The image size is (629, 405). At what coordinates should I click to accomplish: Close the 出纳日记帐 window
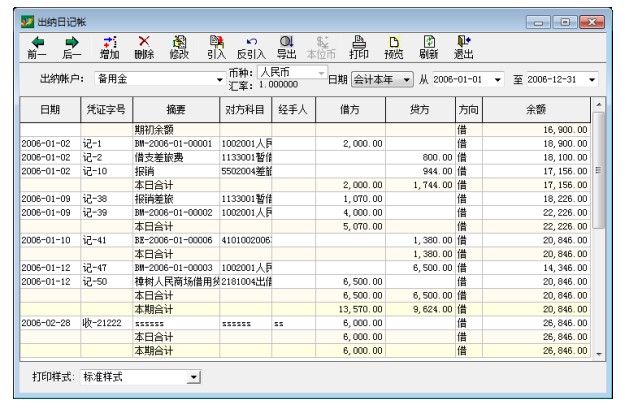(x=592, y=22)
